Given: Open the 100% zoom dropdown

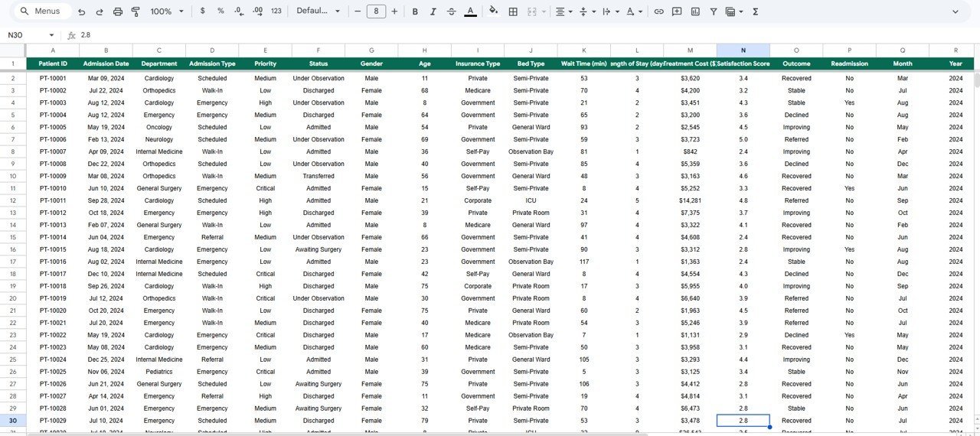Looking at the screenshot, I should (167, 11).
